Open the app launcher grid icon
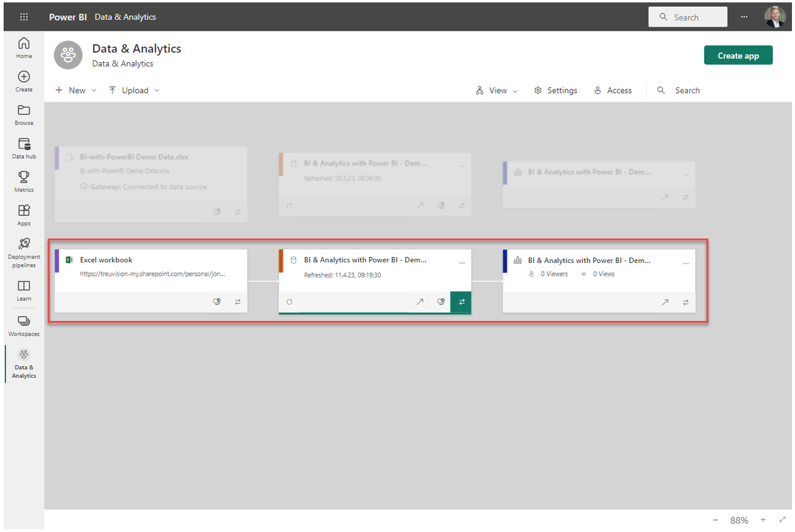Image resolution: width=795 pixels, height=532 pixels. (x=24, y=17)
